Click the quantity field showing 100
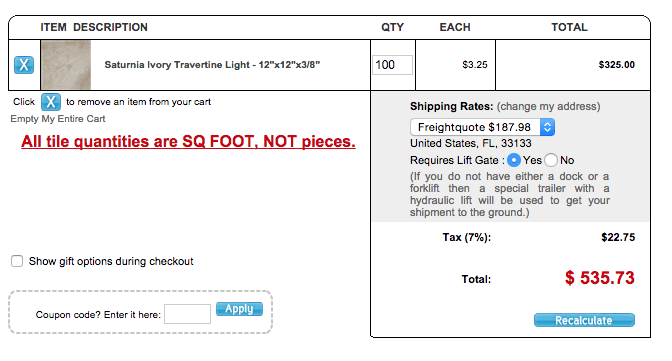The width and height of the screenshot is (672, 361). click(x=392, y=65)
